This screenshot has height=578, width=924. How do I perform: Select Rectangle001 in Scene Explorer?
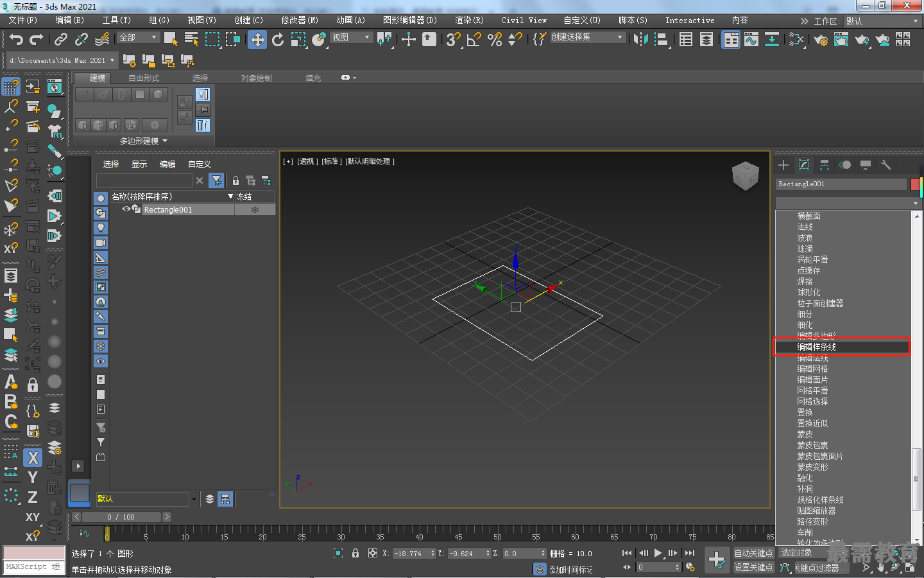click(168, 210)
